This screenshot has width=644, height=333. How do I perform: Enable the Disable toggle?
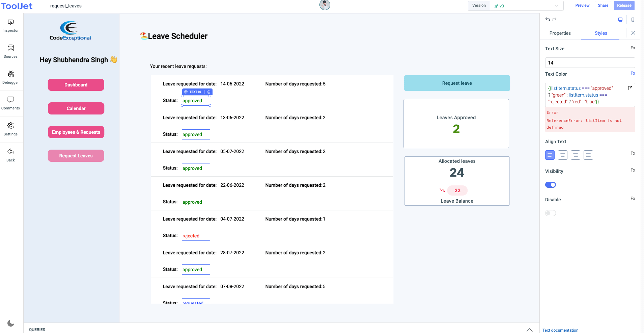click(x=551, y=213)
